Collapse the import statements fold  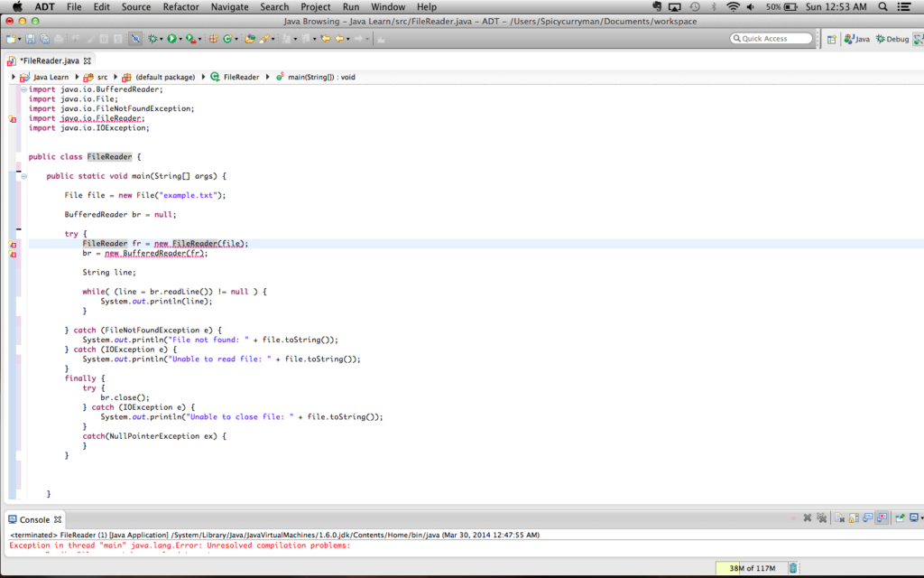[x=23, y=89]
